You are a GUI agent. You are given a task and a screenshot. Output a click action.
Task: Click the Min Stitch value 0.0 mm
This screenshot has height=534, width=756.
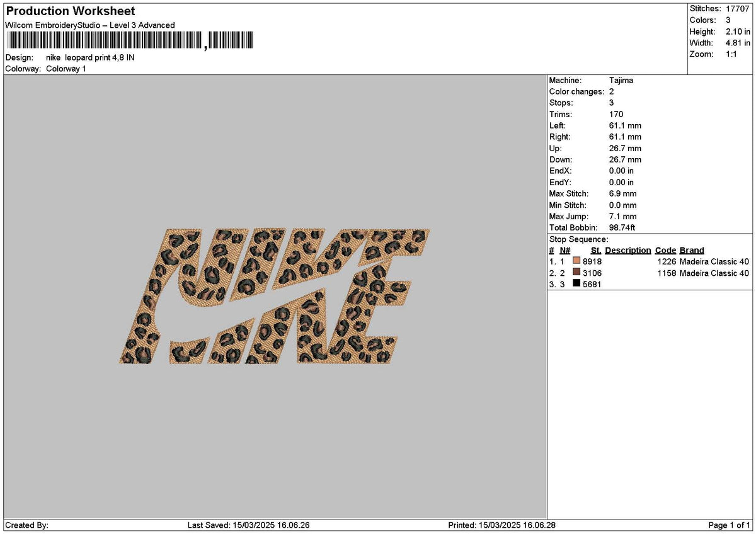pyautogui.click(x=623, y=205)
